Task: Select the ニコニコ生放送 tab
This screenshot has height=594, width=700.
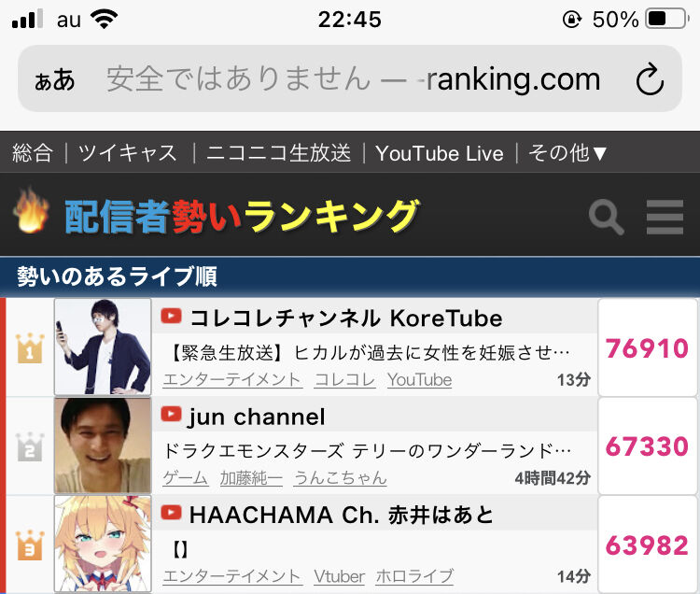Action: pos(278,153)
